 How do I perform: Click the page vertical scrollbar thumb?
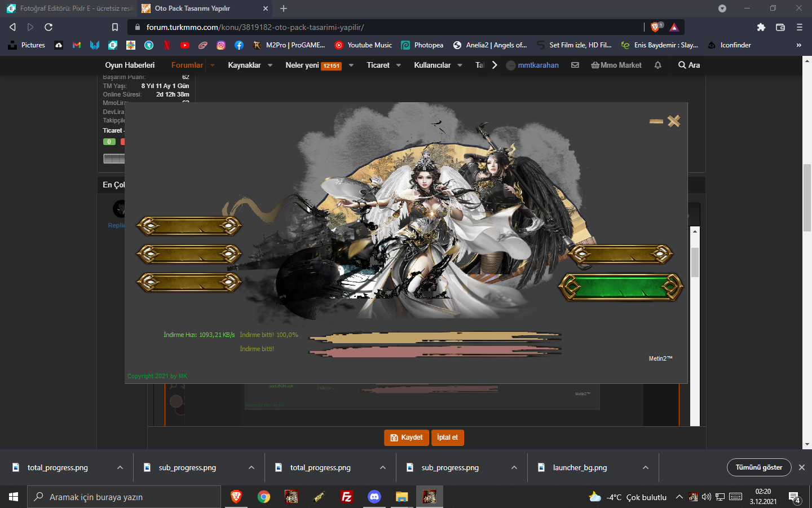click(x=807, y=198)
